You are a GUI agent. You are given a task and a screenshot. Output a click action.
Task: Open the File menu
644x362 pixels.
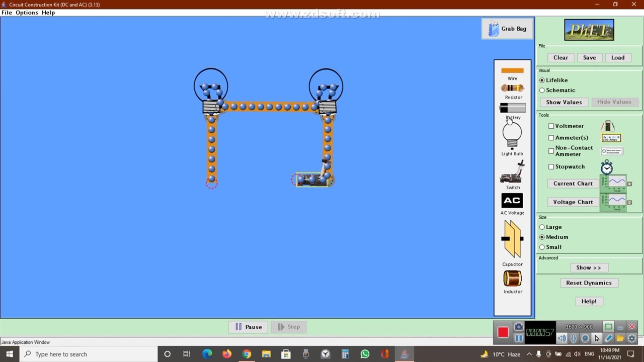(7, 13)
